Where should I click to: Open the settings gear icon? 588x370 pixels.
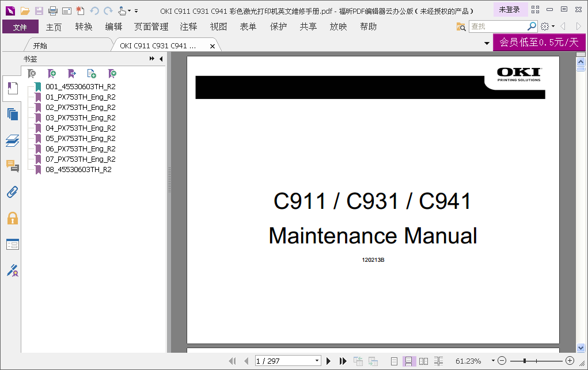point(545,26)
